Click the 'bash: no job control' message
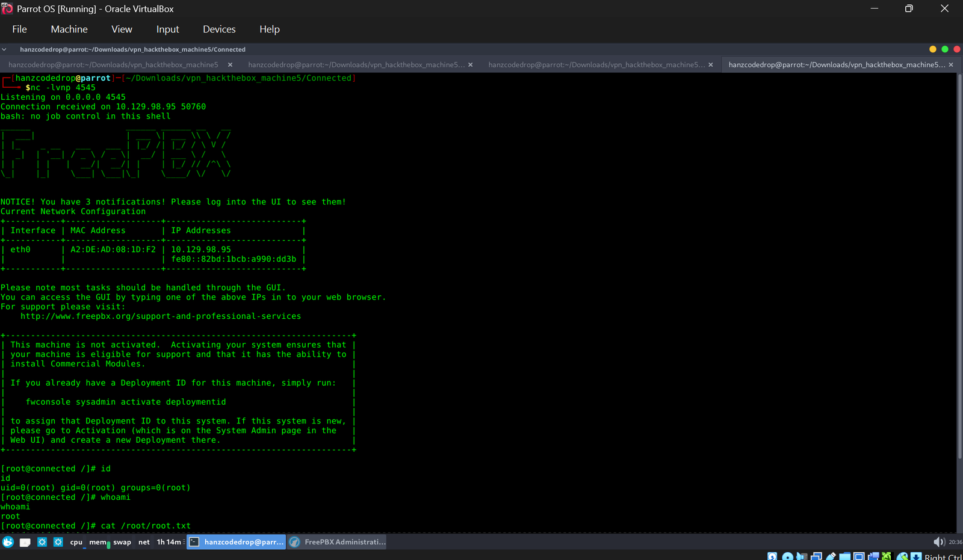The height and width of the screenshot is (560, 963). [x=85, y=117]
